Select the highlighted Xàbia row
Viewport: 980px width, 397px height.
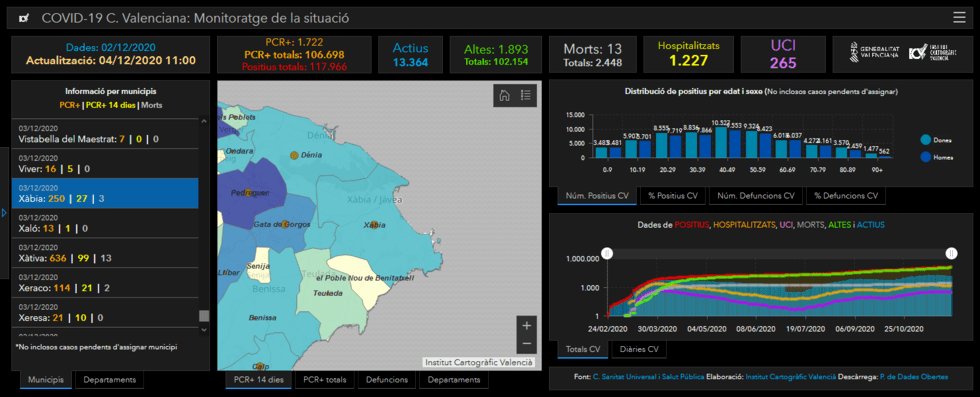(x=105, y=193)
